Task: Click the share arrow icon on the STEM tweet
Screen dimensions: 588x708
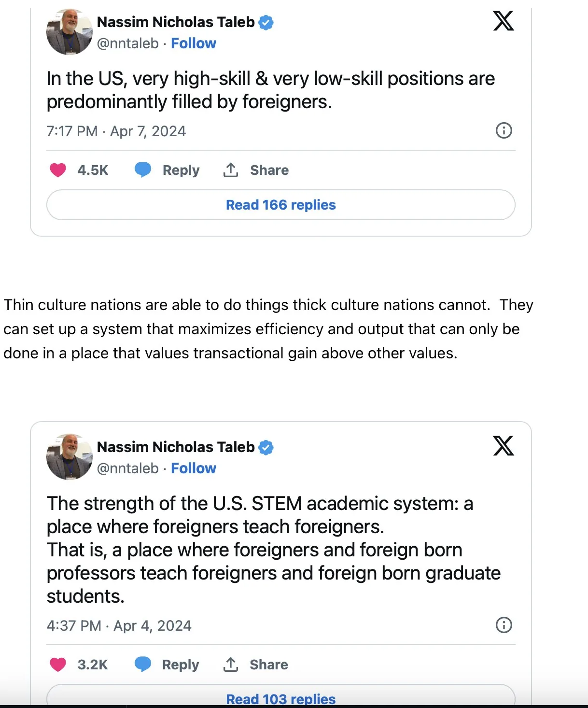Action: click(x=231, y=665)
